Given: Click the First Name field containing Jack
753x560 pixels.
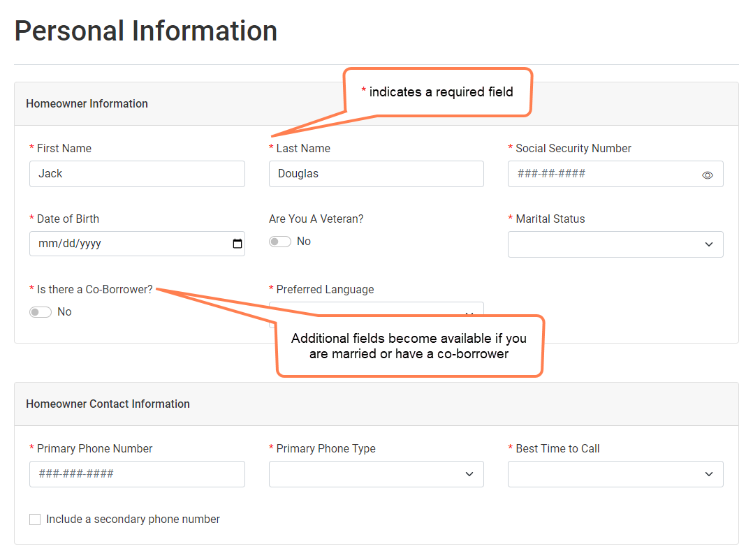Looking at the screenshot, I should (137, 174).
